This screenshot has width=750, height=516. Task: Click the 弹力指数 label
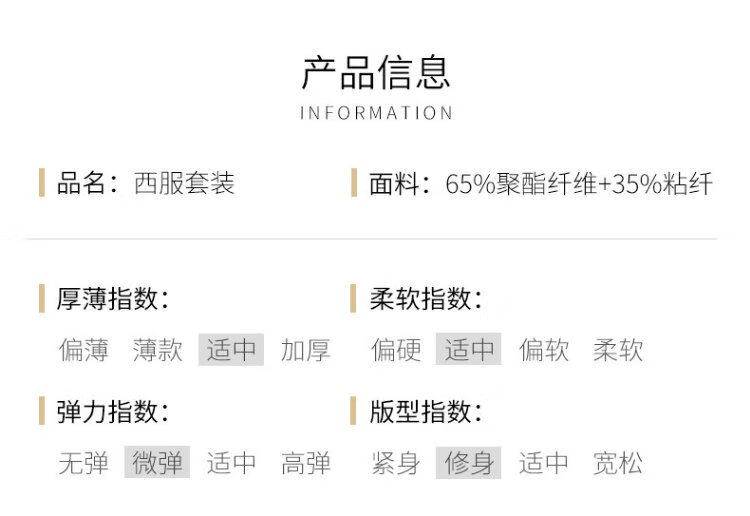point(112,411)
